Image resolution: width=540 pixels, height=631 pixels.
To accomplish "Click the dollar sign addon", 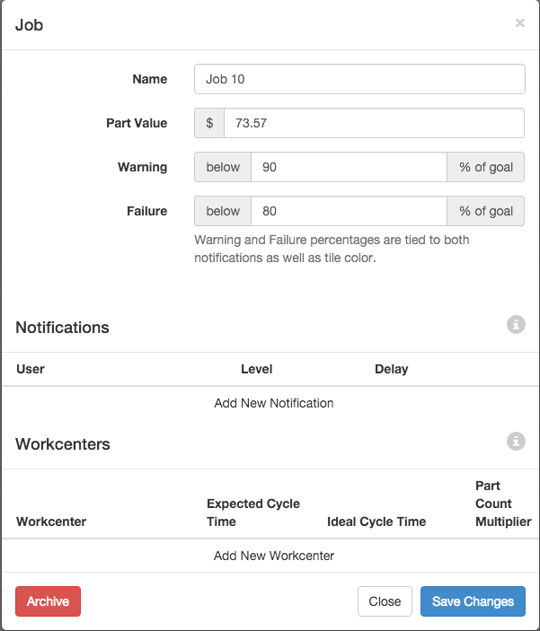I will click(x=209, y=123).
